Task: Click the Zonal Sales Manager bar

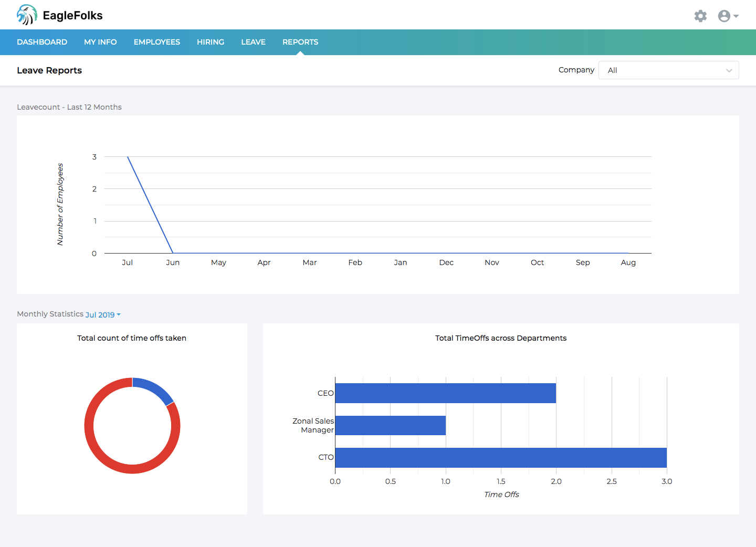Action: pos(390,425)
